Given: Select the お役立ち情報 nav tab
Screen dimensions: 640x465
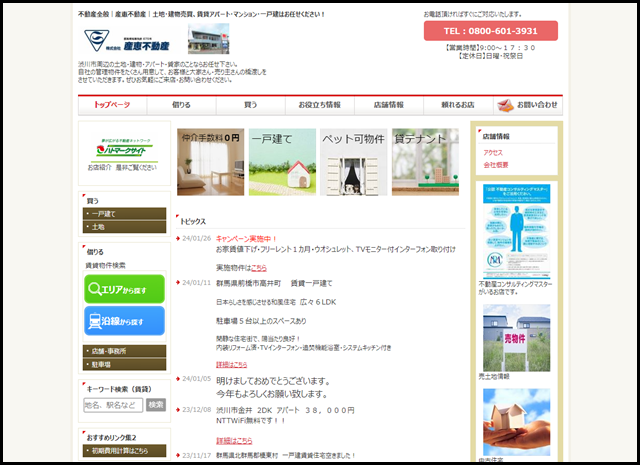Looking at the screenshot, I should (x=320, y=105).
